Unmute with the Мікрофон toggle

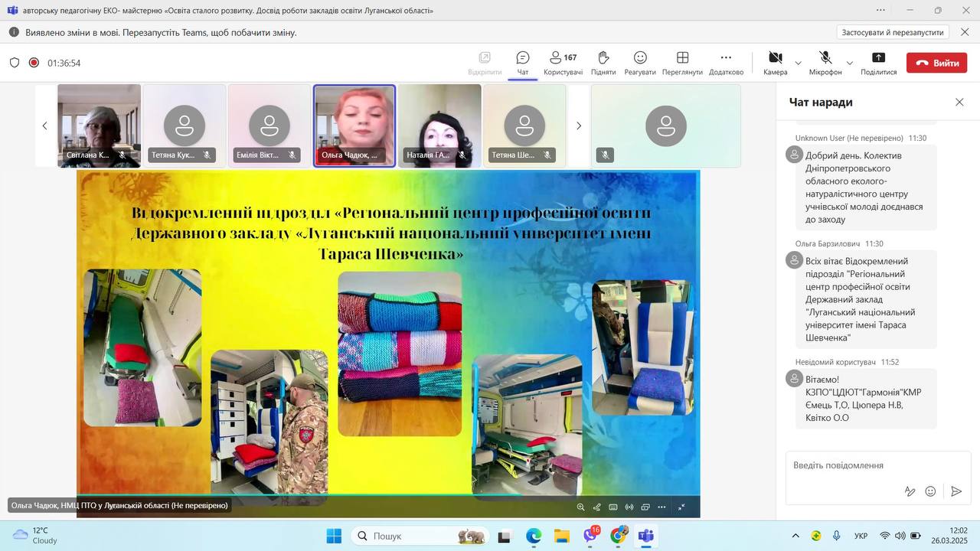825,63
